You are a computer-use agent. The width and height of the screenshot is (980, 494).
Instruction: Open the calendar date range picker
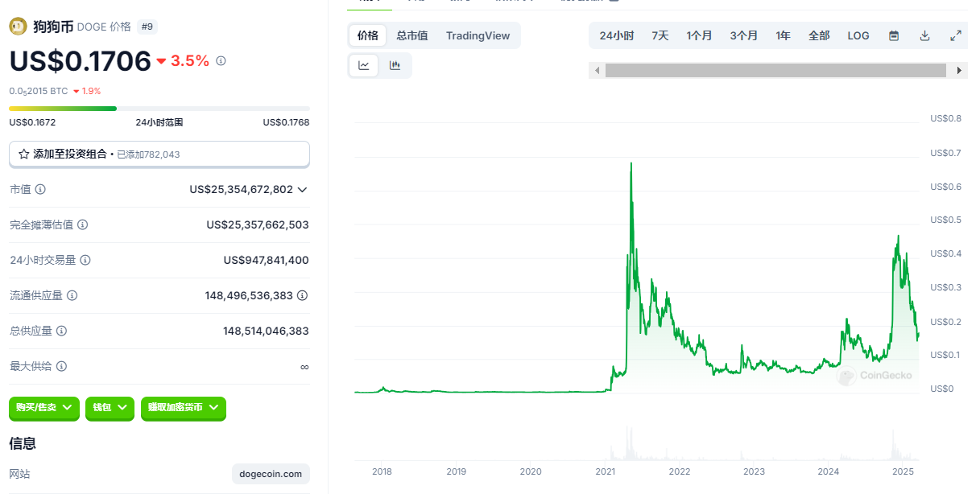pyautogui.click(x=894, y=35)
